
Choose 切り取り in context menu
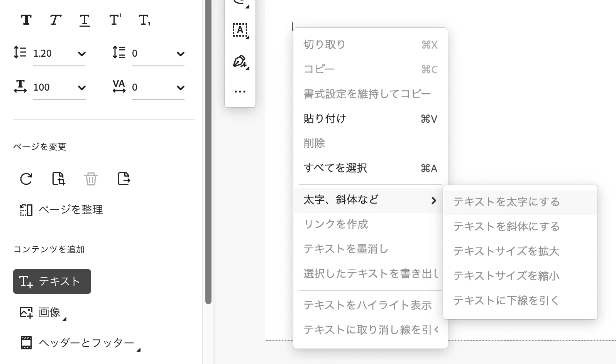click(371, 45)
